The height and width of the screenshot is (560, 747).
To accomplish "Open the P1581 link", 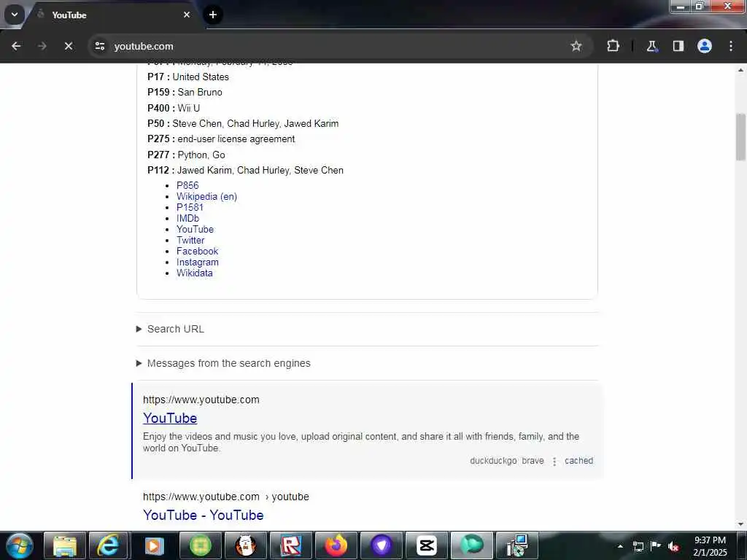I will click(190, 207).
